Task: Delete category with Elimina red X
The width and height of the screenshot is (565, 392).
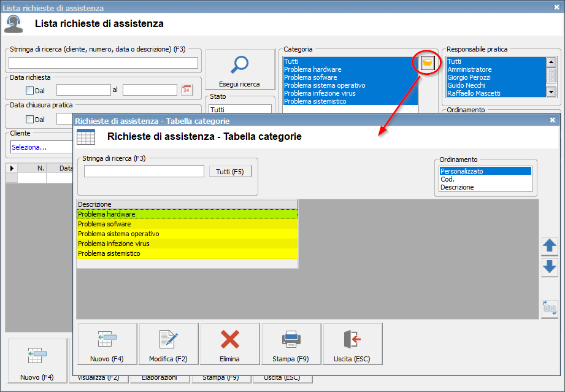Action: tap(229, 344)
